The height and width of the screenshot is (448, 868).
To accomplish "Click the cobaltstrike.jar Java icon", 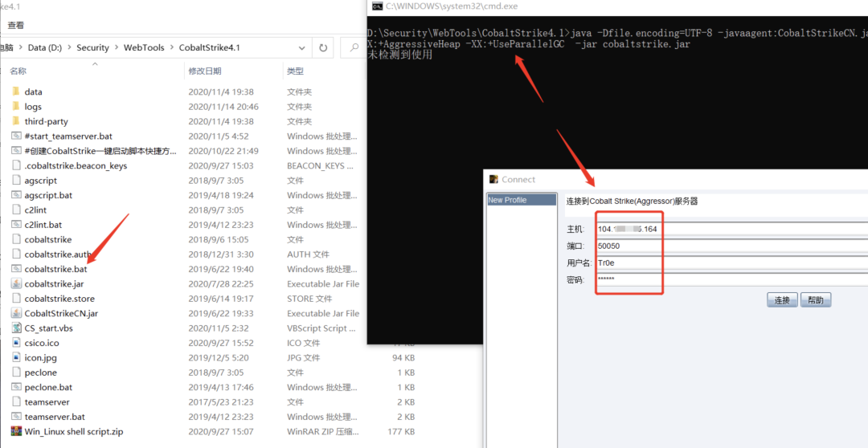I will tap(16, 283).
